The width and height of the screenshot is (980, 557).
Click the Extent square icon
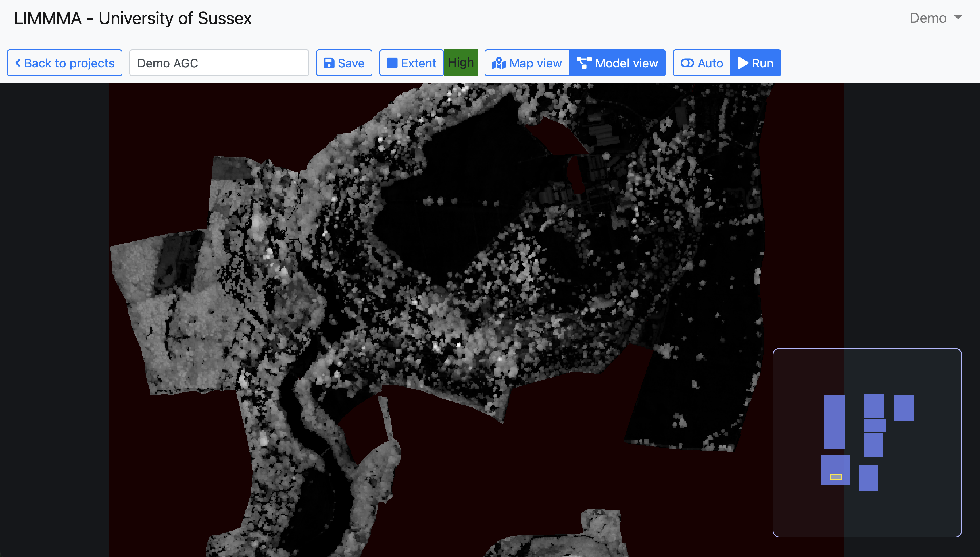click(392, 63)
